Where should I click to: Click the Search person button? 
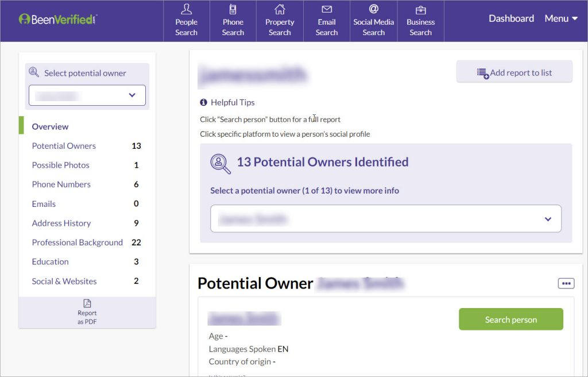510,319
